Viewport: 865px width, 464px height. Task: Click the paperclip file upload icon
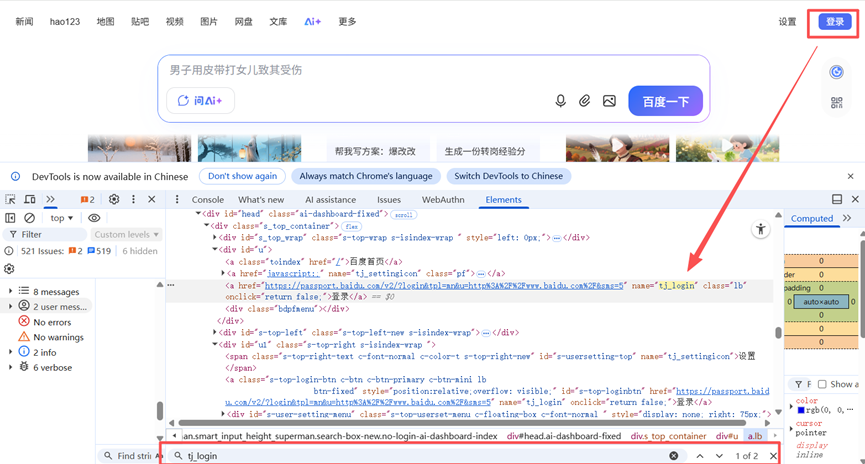(x=584, y=101)
